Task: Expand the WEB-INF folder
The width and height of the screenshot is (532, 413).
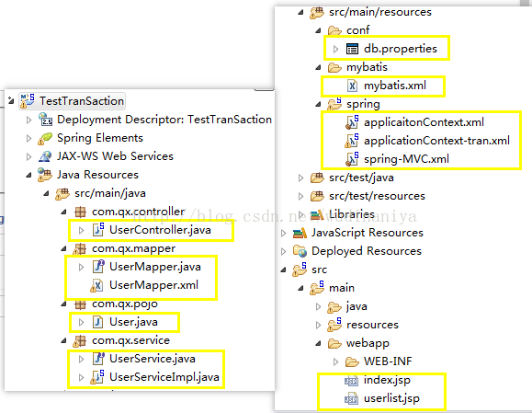Action: (336, 362)
